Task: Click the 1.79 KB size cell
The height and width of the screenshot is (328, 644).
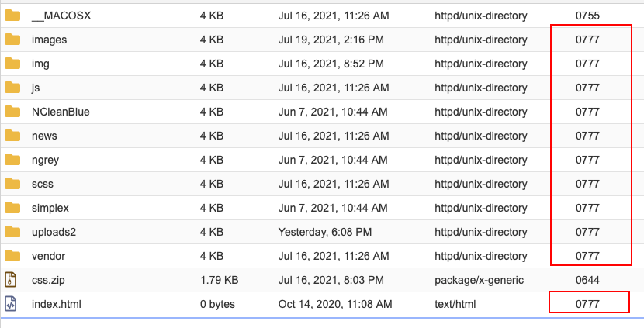Action: coord(219,280)
